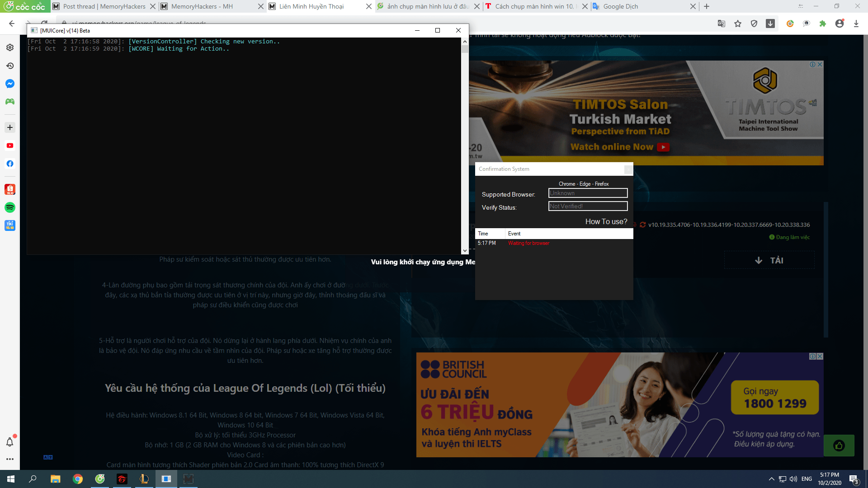Close the Confirmation System dialog
868x488 pixels.
tap(628, 169)
